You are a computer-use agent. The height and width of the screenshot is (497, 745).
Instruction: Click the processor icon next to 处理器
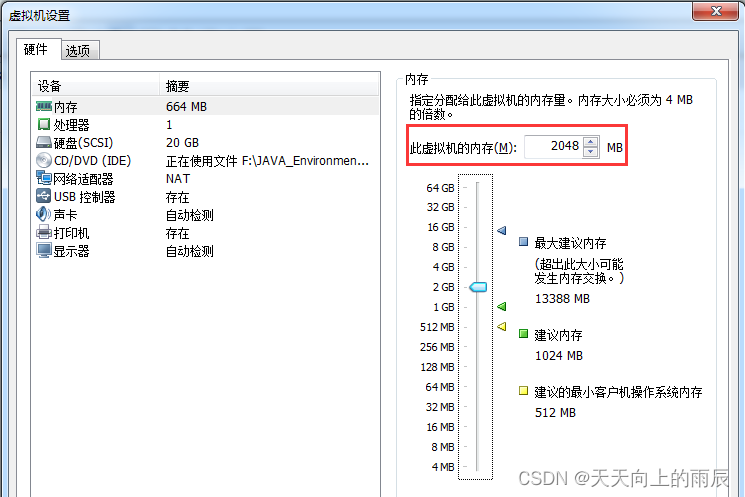(x=44, y=124)
